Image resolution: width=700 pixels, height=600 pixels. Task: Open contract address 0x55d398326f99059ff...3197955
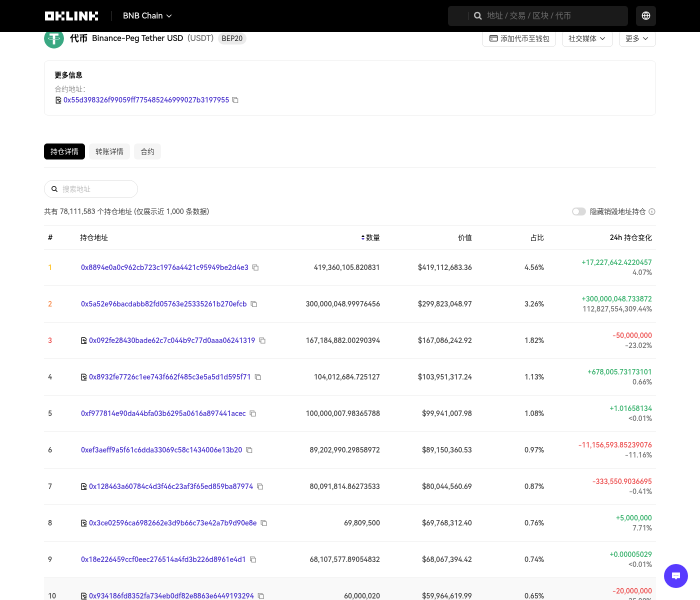[x=146, y=100]
